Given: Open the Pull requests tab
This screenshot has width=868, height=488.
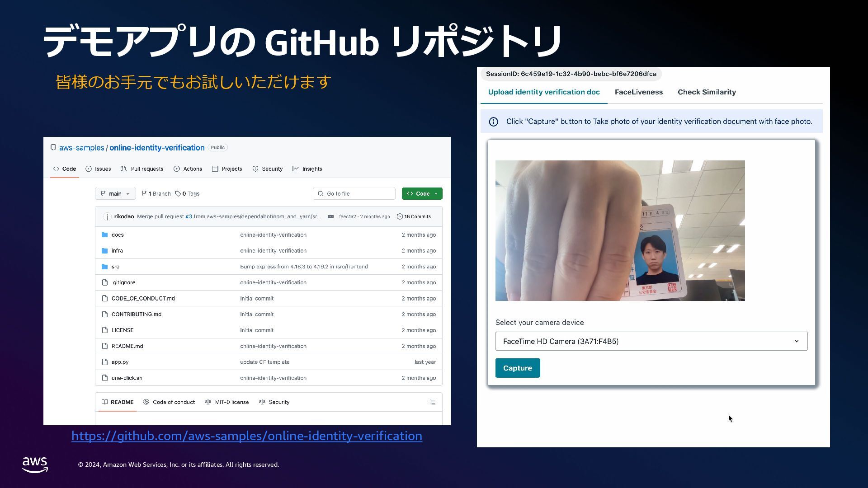Looking at the screenshot, I should [x=142, y=169].
